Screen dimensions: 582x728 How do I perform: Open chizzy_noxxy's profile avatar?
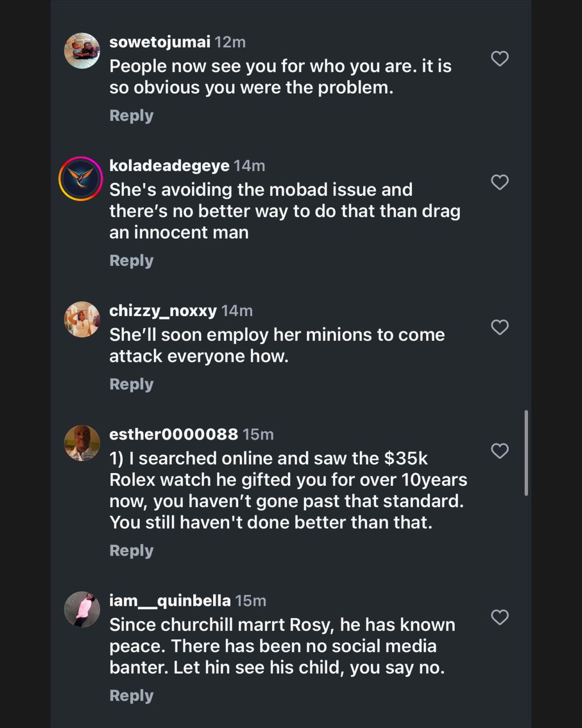82,320
